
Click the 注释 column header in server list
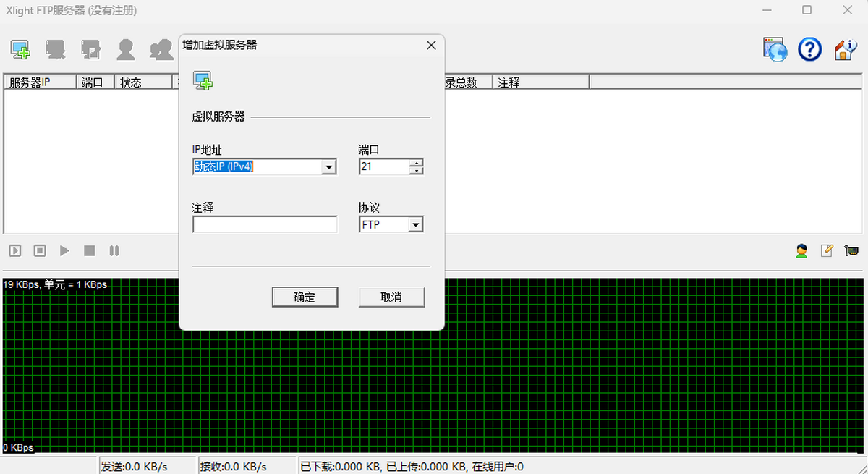point(541,82)
